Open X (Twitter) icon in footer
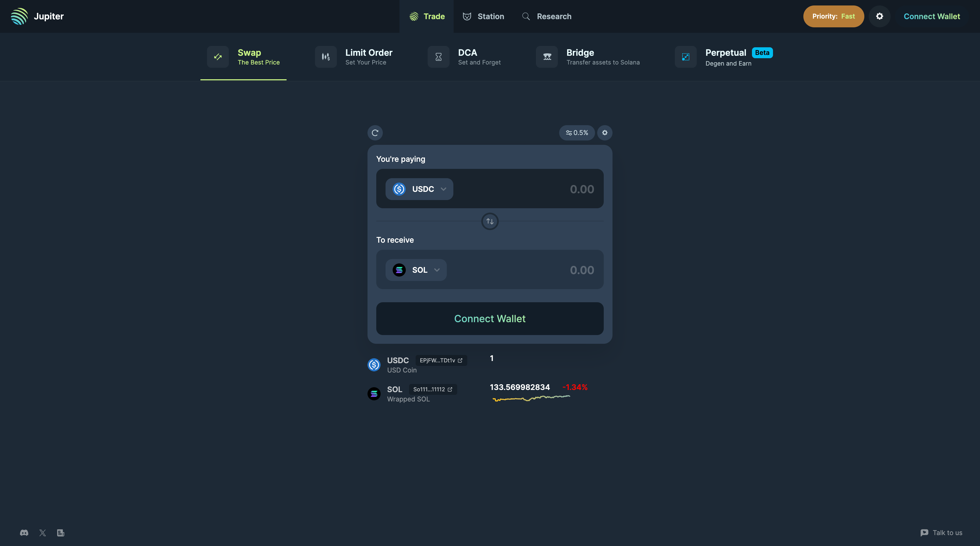Viewport: 980px width, 546px height. 43,533
